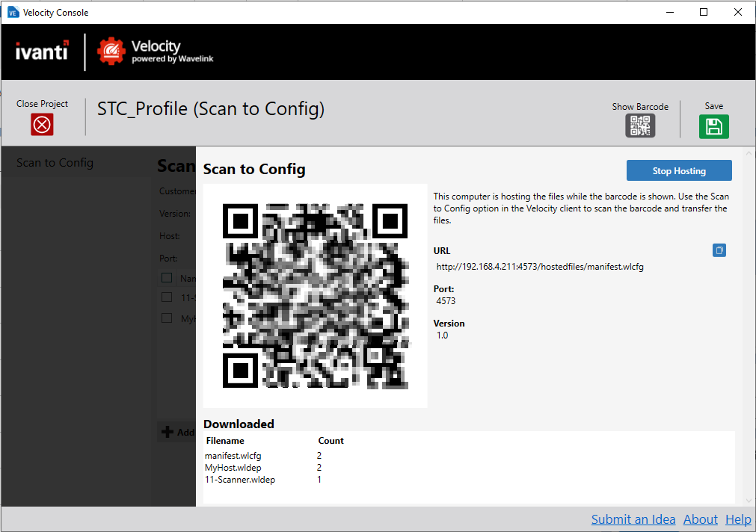
Task: Click the green Save icon
Action: tap(713, 126)
